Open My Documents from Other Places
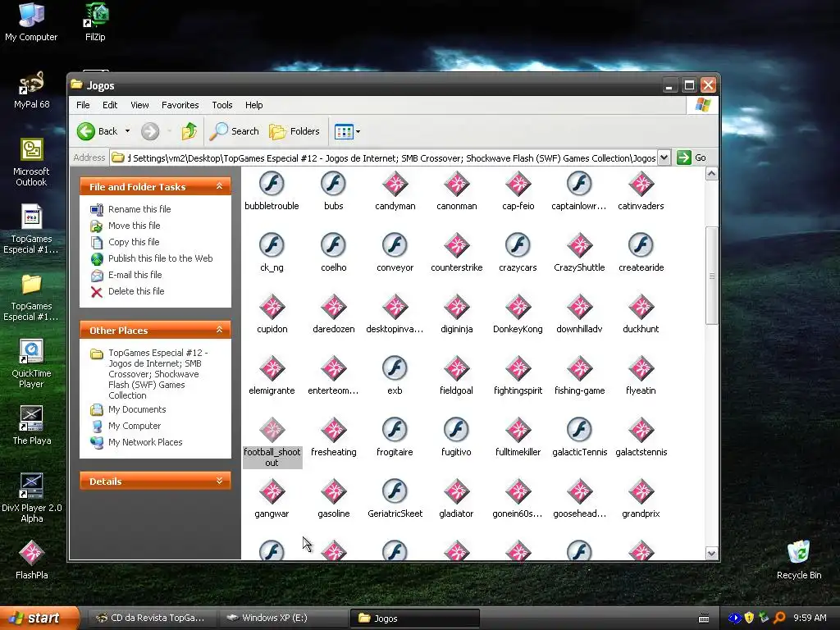 [x=137, y=409]
